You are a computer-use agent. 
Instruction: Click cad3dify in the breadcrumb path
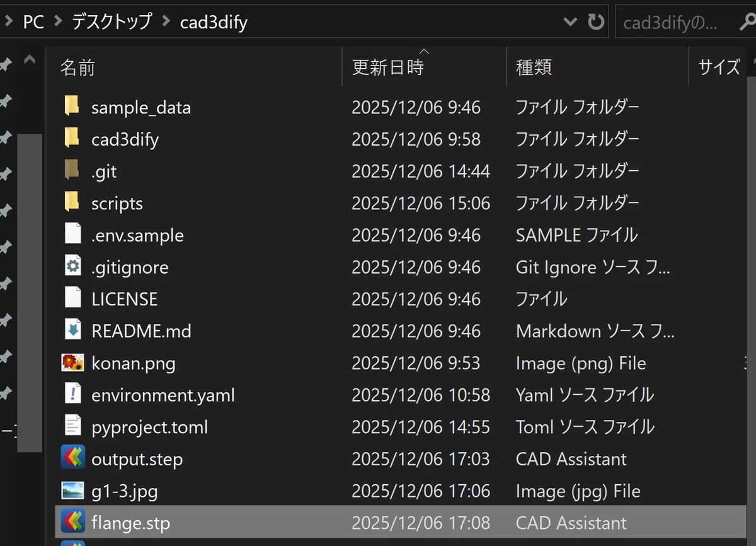214,23
